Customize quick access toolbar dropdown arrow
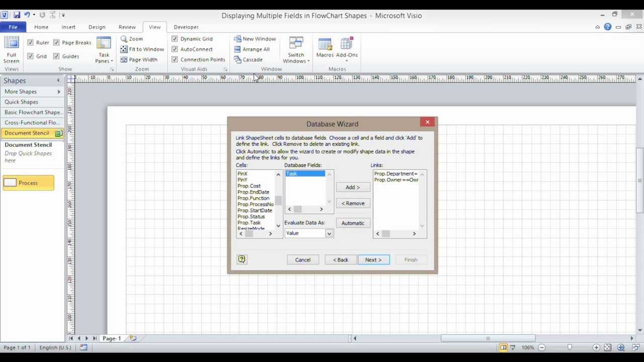 tap(63, 15)
